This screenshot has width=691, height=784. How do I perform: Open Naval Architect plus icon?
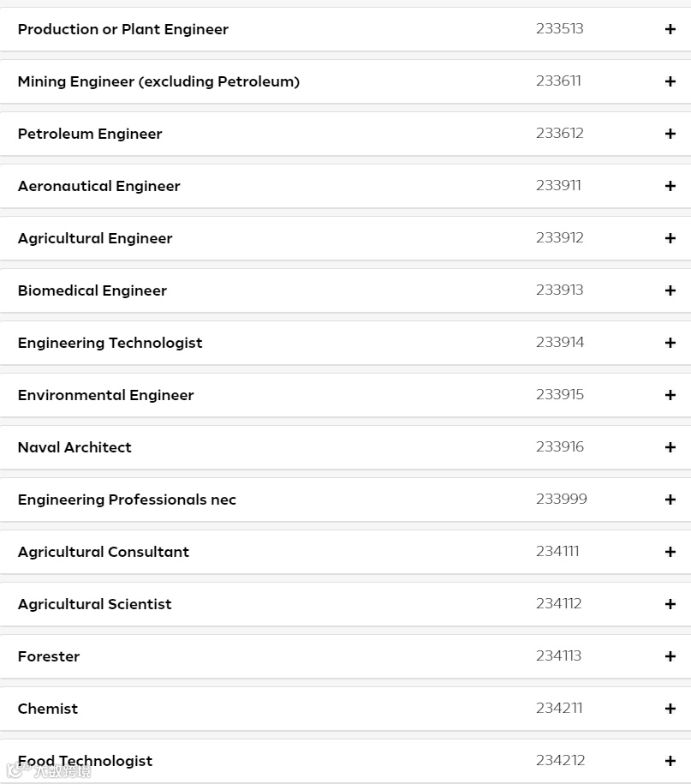tap(670, 447)
